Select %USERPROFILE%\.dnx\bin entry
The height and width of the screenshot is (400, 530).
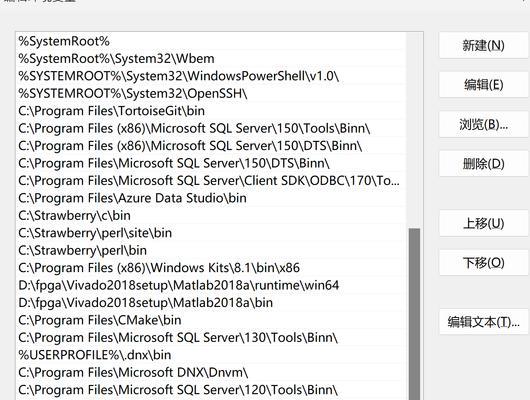pyautogui.click(x=211, y=355)
